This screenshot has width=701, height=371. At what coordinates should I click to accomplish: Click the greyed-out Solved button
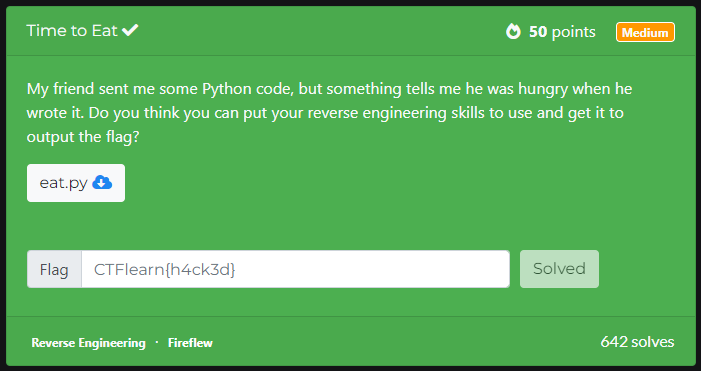(x=559, y=269)
